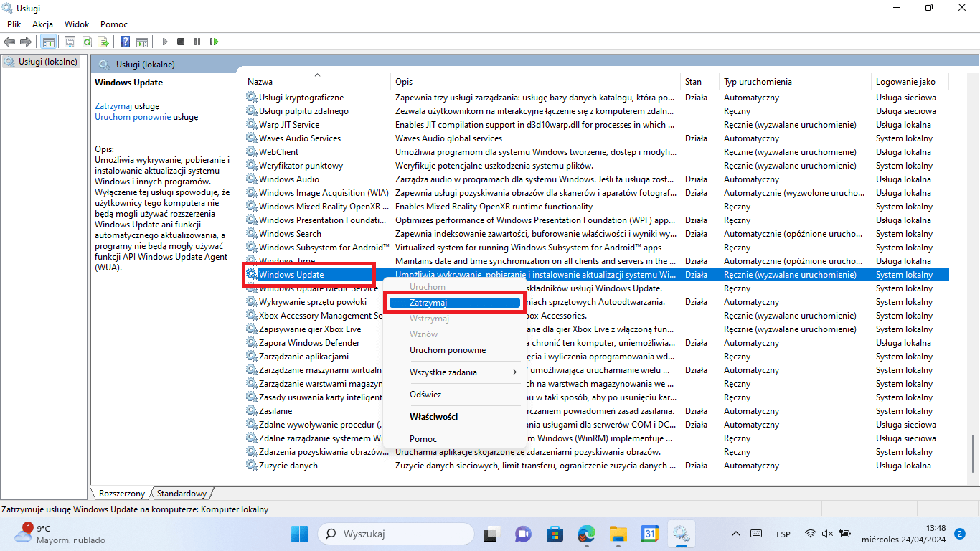Sort by the Stan column header
Viewport: 980px width, 551px height.
click(x=699, y=82)
